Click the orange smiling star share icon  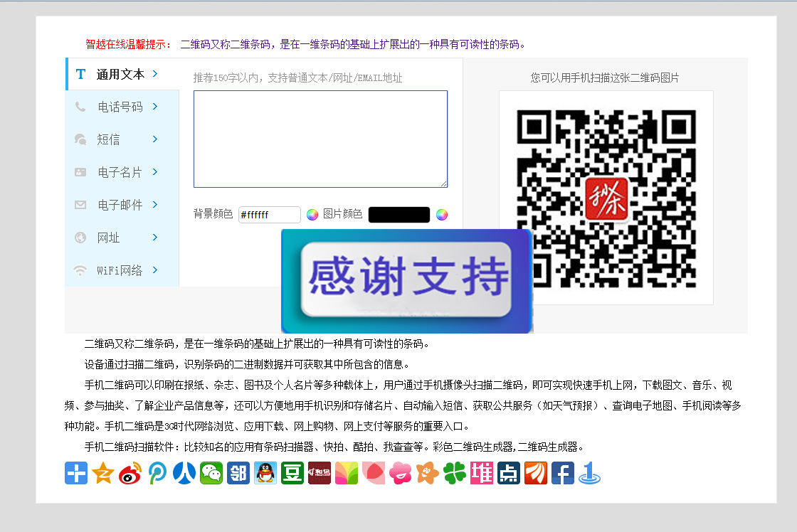coord(428,473)
